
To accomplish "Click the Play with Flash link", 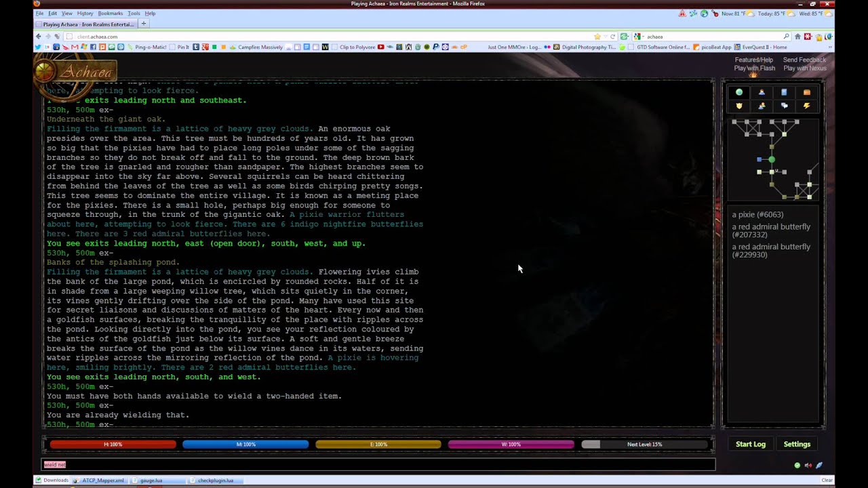I will pos(754,68).
